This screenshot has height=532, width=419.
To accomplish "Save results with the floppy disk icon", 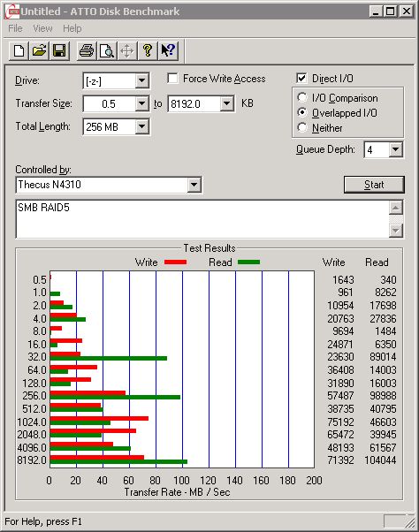I will (59, 51).
